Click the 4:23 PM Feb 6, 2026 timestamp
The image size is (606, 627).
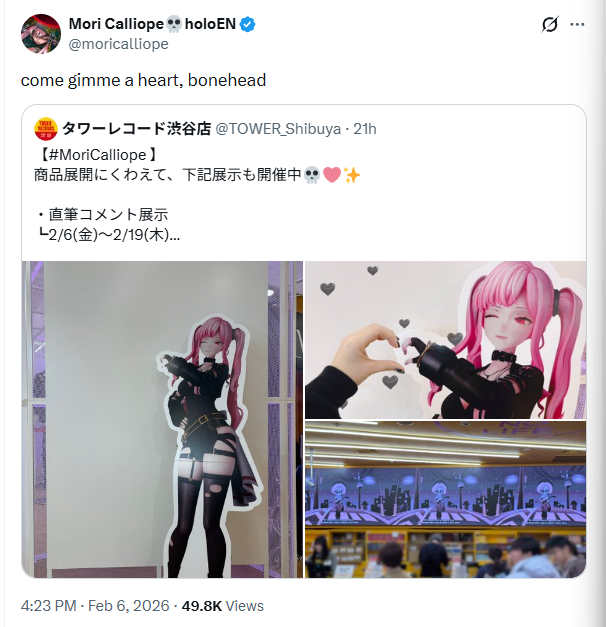(95, 606)
